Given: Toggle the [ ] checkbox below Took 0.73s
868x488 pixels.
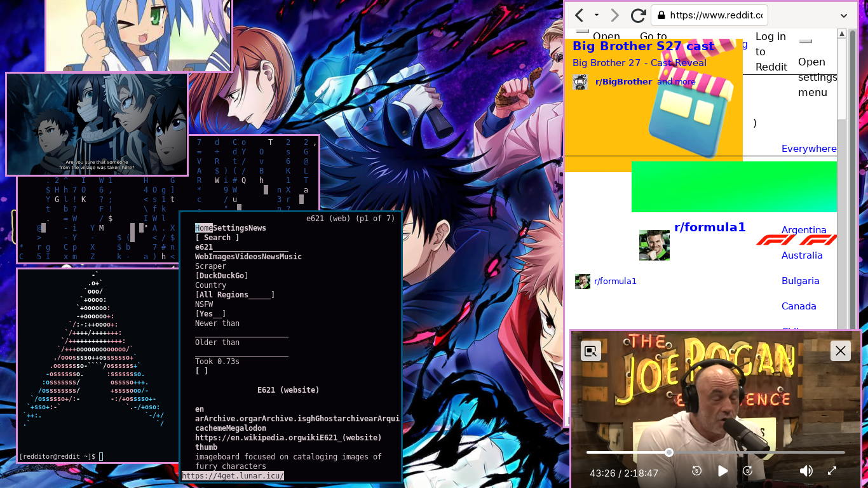Looking at the screenshot, I should 201,371.
